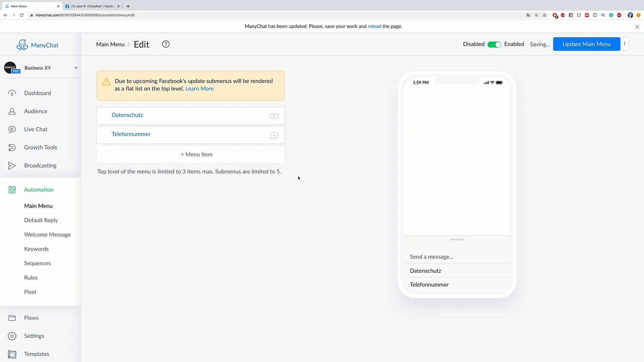Image resolution: width=644 pixels, height=362 pixels.
Task: Open Broadcasting section
Action: pos(40,165)
